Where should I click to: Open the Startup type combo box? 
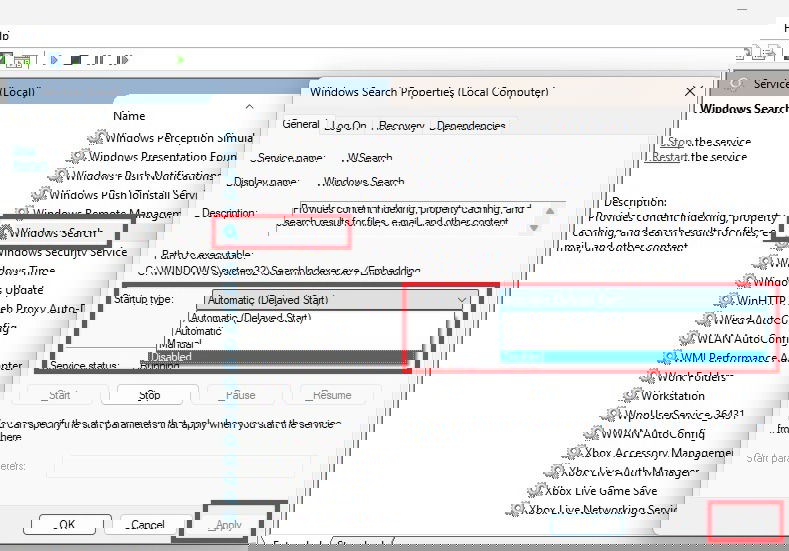(x=337, y=300)
